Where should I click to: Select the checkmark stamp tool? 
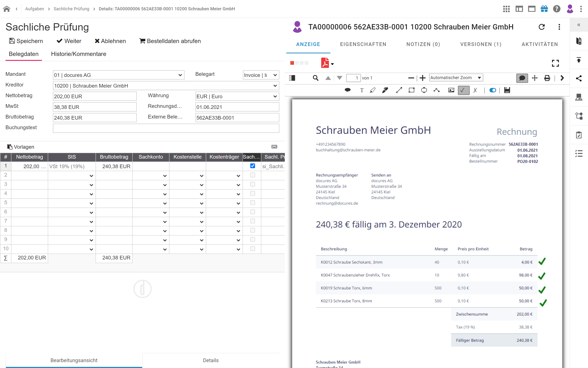click(463, 90)
